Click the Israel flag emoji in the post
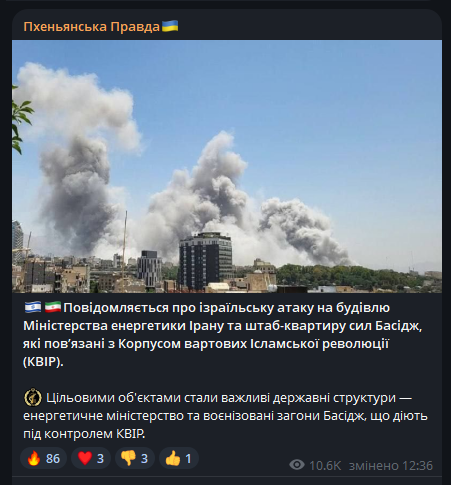 click(x=33, y=307)
